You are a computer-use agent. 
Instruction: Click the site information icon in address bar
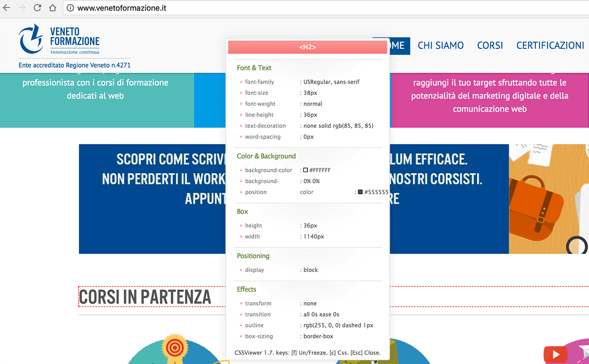pyautogui.click(x=70, y=8)
